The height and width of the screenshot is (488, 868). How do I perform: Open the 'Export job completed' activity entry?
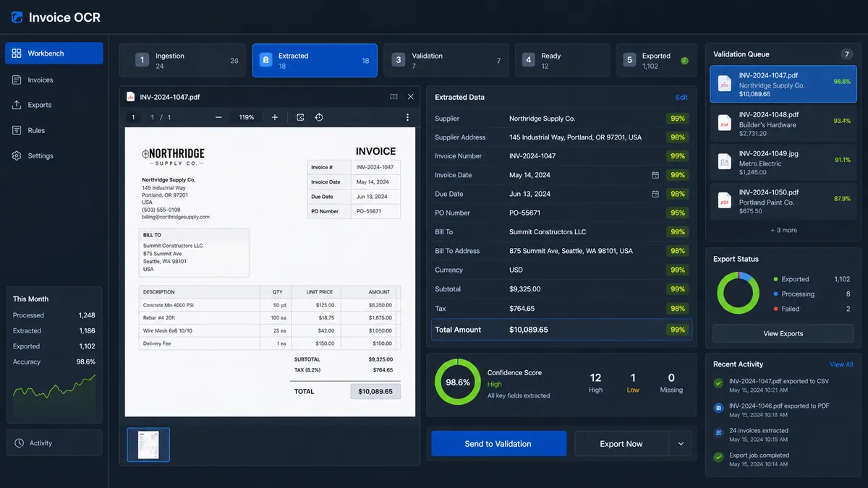(783, 459)
